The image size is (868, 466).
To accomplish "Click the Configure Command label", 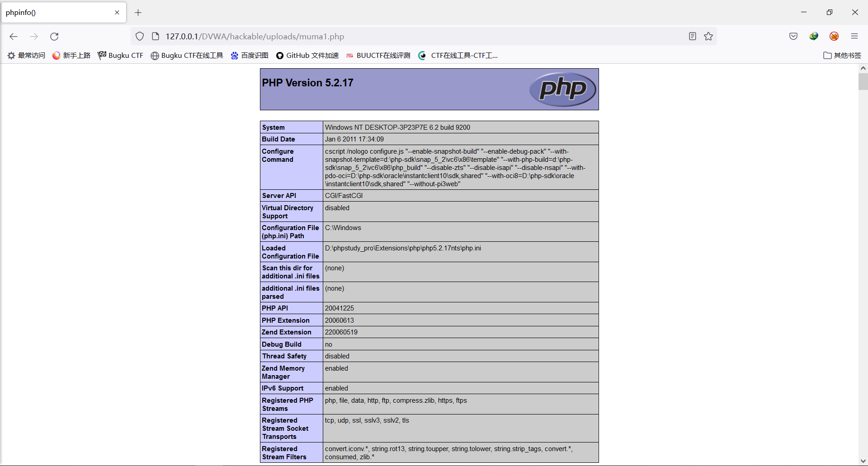I will (278, 155).
